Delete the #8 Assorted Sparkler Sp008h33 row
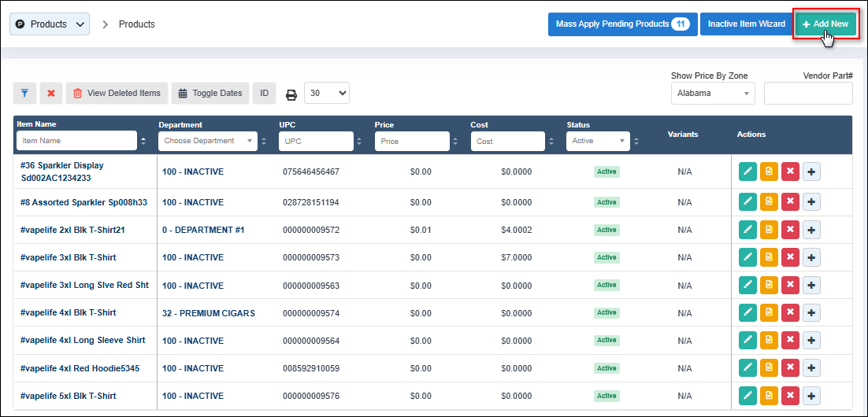This screenshot has height=417, width=868. 790,202
